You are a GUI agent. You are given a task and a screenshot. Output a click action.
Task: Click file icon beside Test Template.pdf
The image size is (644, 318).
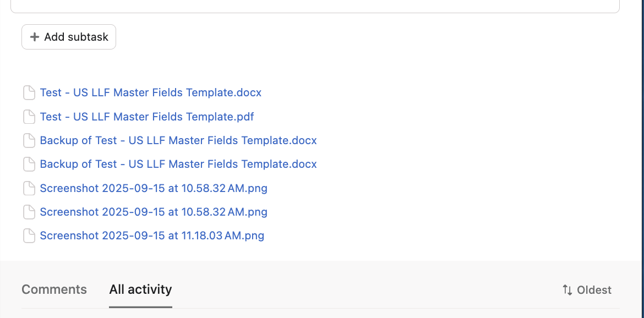click(x=29, y=117)
